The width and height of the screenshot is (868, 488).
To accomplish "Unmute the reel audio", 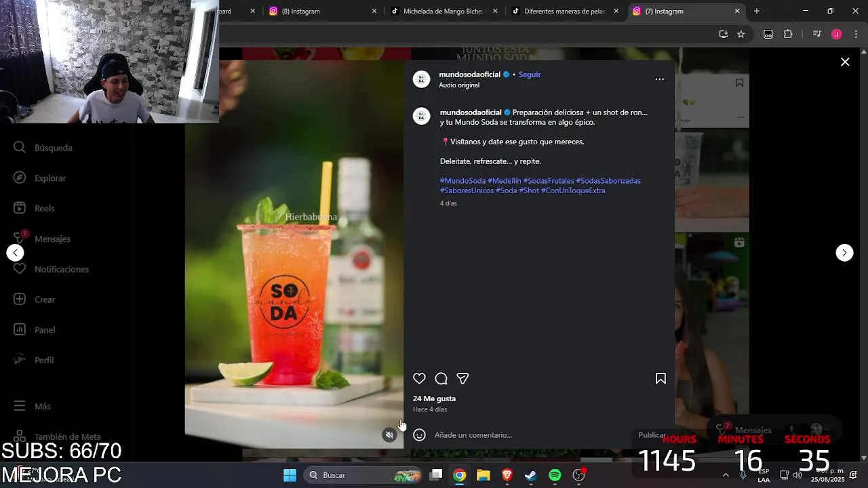I will coord(389,435).
